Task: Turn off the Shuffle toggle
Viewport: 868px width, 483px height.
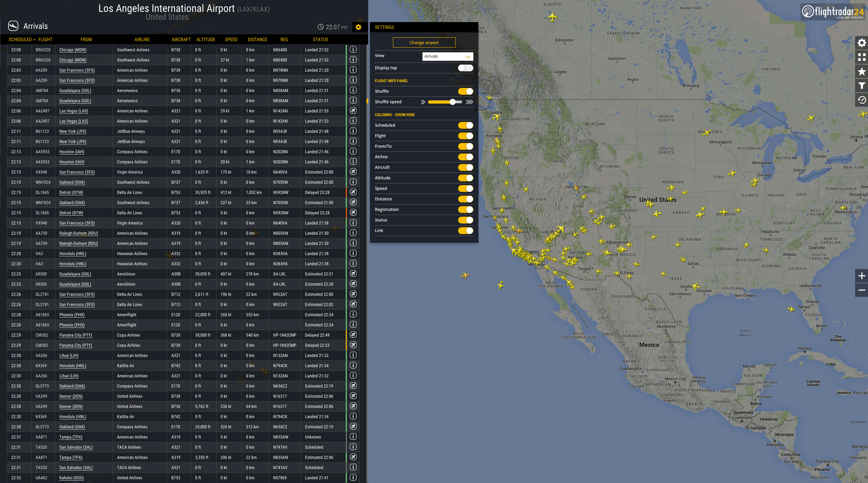Action: (x=465, y=91)
